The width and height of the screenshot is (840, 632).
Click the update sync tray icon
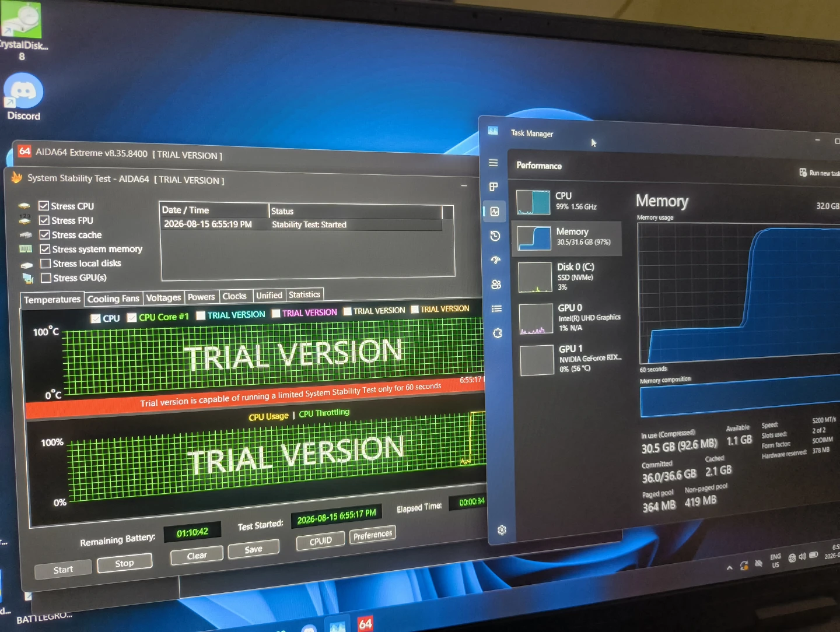[744, 565]
